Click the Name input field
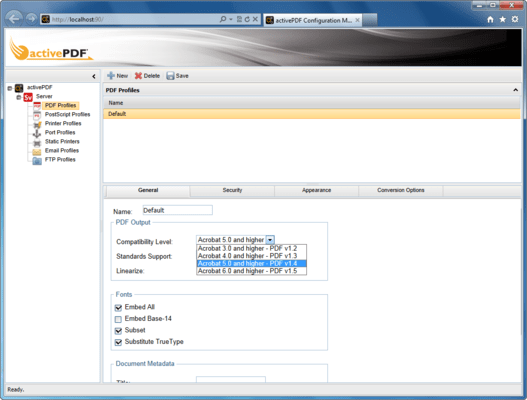The height and width of the screenshot is (400, 527). coord(177,210)
